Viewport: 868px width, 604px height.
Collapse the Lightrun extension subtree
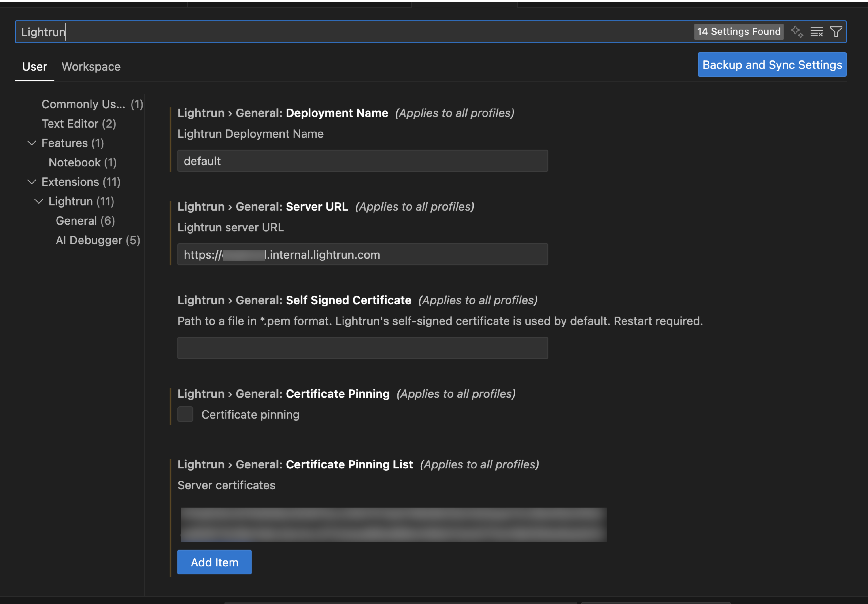39,201
